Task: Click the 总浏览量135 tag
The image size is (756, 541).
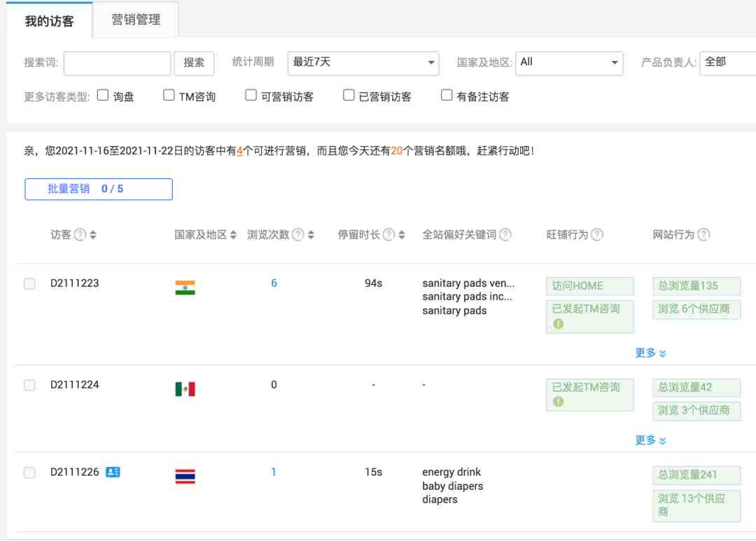Action: 696,286
